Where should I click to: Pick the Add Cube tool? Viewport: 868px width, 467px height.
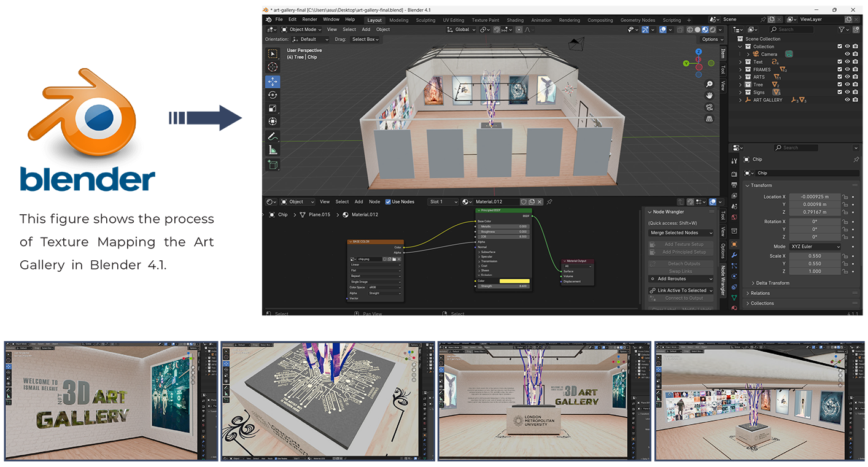(x=273, y=164)
